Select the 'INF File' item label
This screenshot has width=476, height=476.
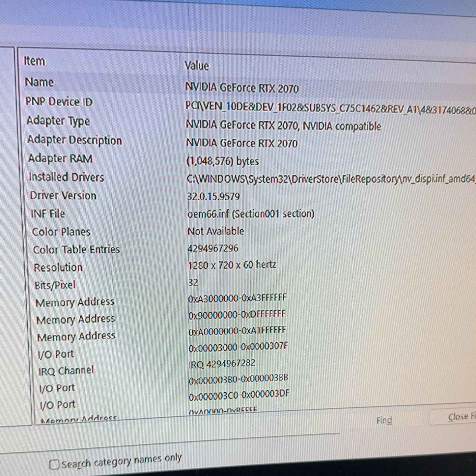point(48,213)
